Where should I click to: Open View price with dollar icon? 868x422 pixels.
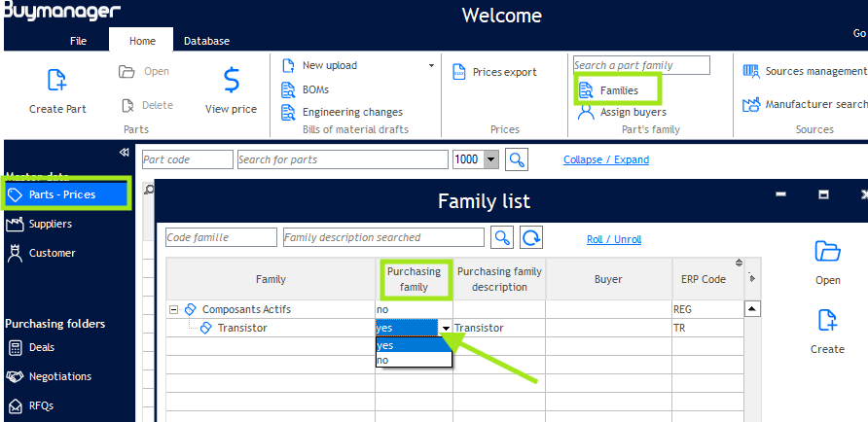tap(232, 79)
